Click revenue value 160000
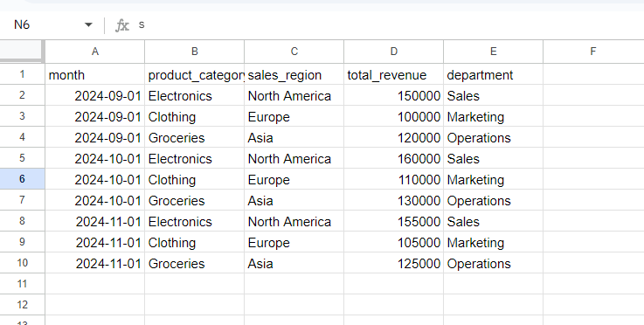The image size is (644, 325). tap(393, 159)
